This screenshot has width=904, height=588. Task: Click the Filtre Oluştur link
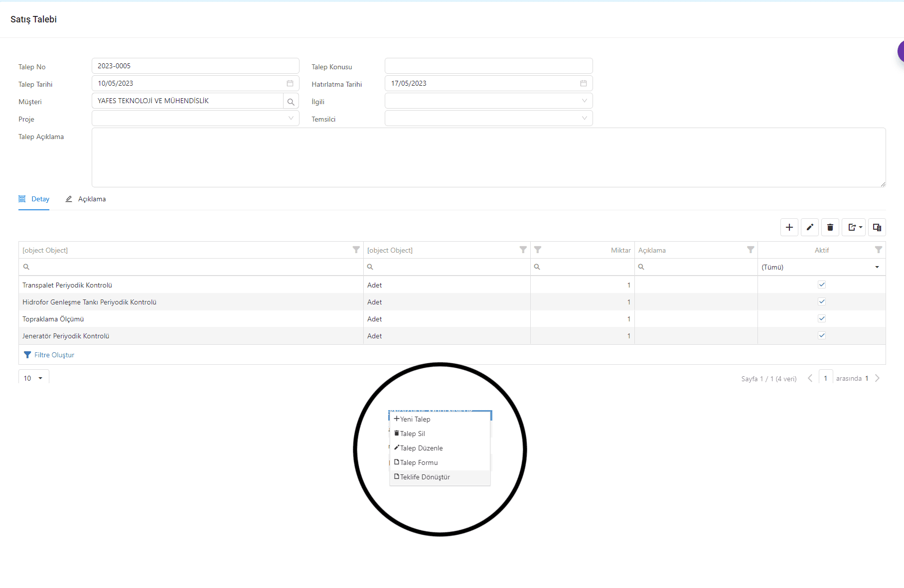49,355
